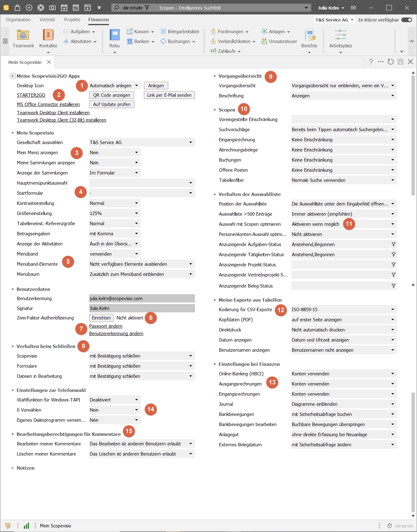Click the funnel filter next to Alle Inhalte

147,8
